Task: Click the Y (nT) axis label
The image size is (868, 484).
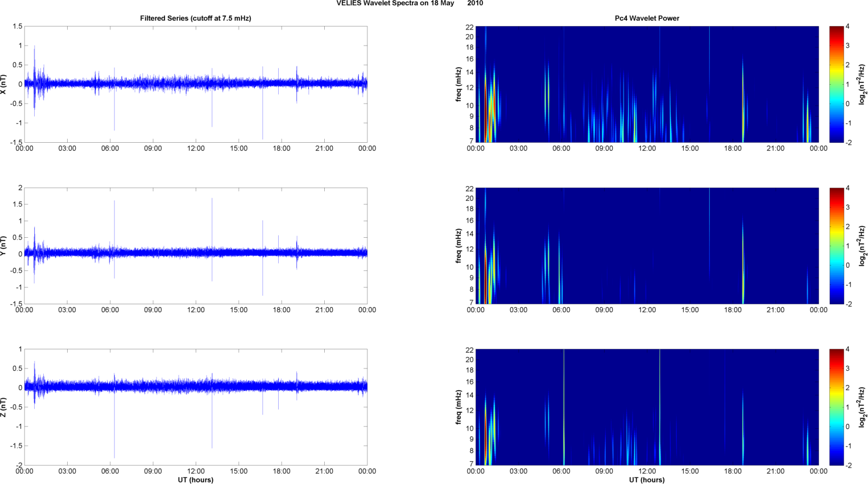Action: click(x=4, y=246)
